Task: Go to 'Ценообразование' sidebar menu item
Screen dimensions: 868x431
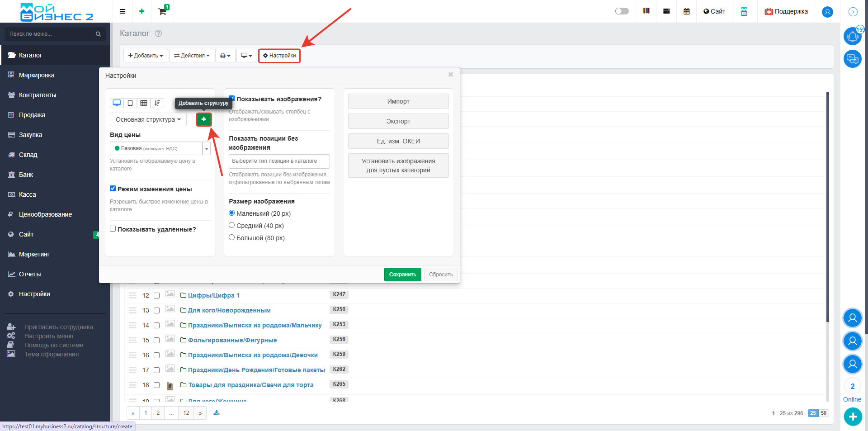Action: pyautogui.click(x=45, y=214)
